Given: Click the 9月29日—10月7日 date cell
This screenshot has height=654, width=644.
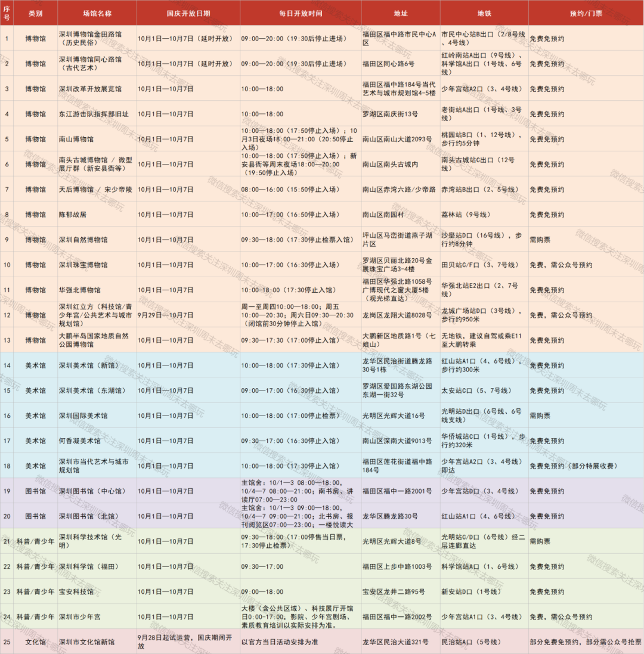Looking at the screenshot, I should (188, 315).
